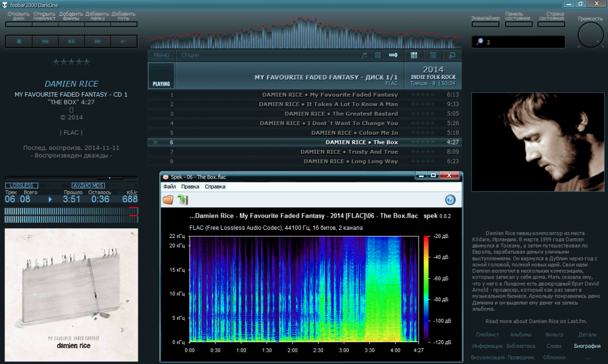Viewport: 608px width, 364px height.
Task: Toggle play/pause in the transport bar
Action: pos(71,42)
